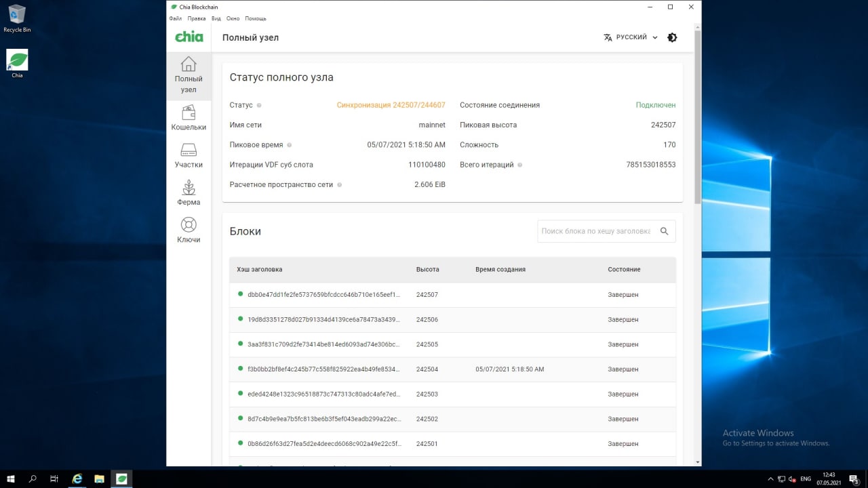Select block hash f3b0bb2bf8ef4c245b77c558f82...
Screen dimensions: 868x488
pyautogui.click(x=323, y=369)
